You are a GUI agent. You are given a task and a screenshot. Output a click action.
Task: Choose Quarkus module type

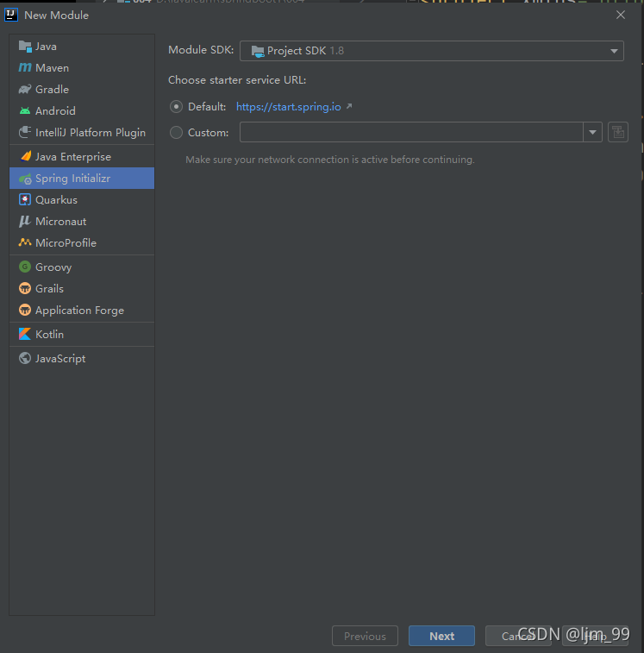coord(82,200)
